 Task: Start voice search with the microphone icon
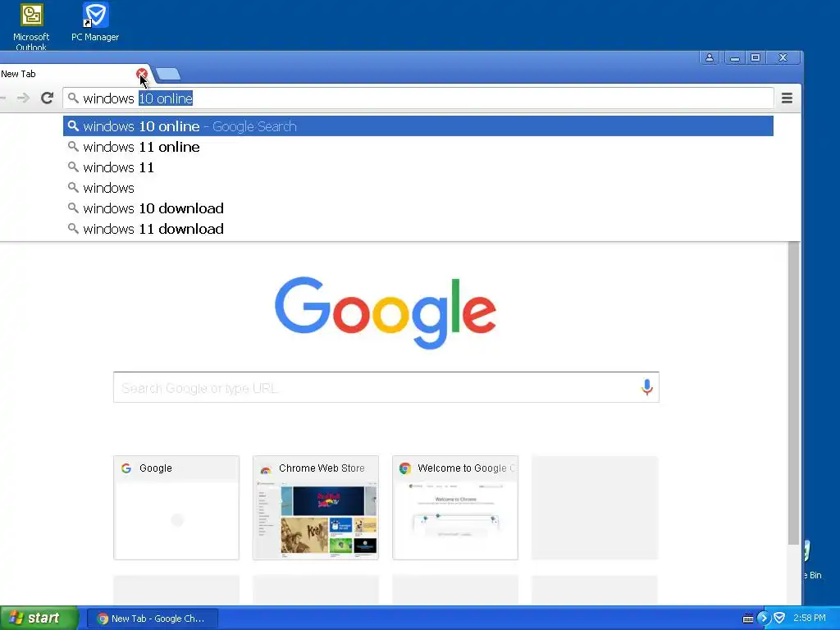pos(646,387)
